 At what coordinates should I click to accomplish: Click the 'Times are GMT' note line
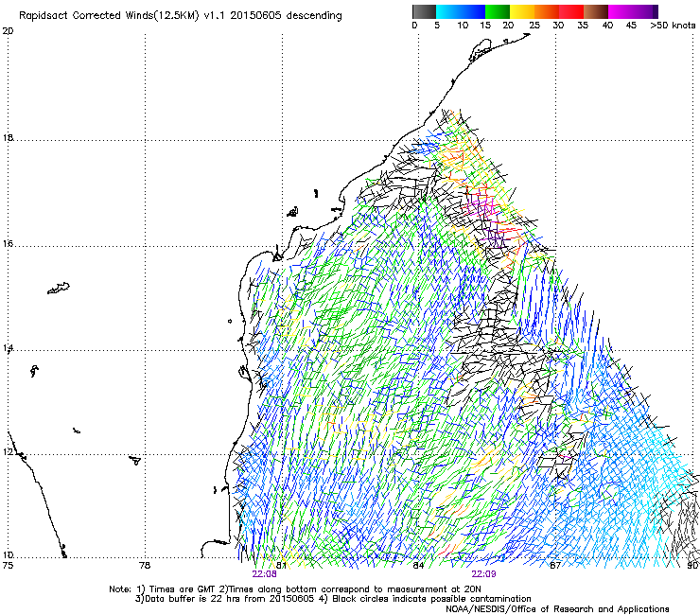click(x=295, y=589)
